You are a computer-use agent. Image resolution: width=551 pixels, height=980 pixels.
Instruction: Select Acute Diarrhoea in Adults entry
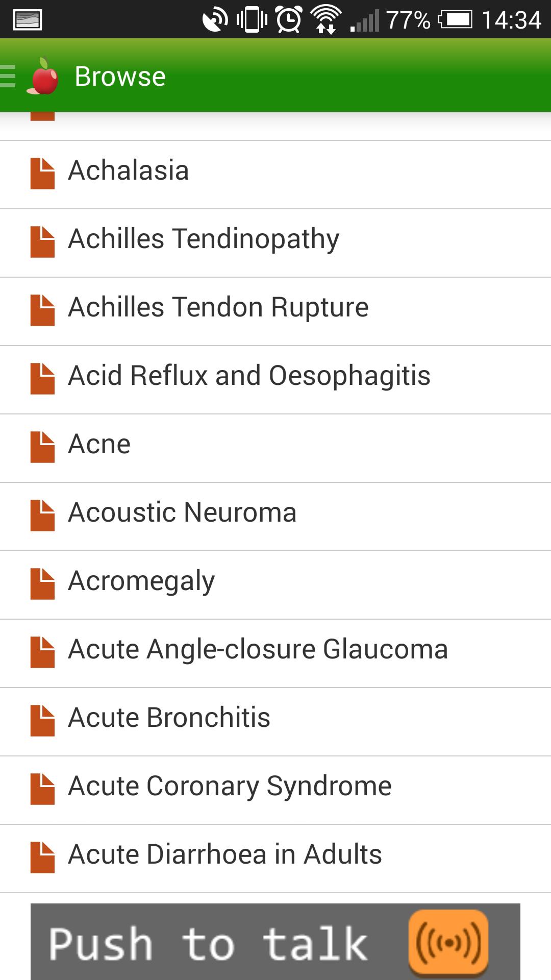click(x=224, y=854)
